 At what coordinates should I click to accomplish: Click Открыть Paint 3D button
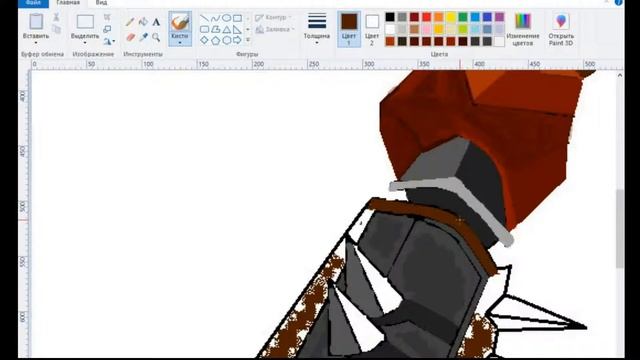(x=561, y=29)
